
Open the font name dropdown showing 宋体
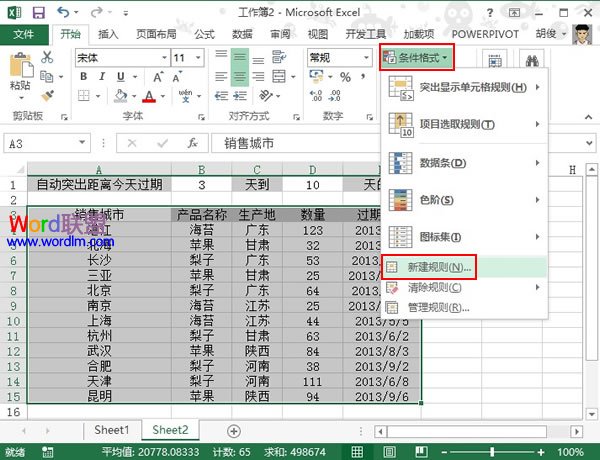[119, 58]
